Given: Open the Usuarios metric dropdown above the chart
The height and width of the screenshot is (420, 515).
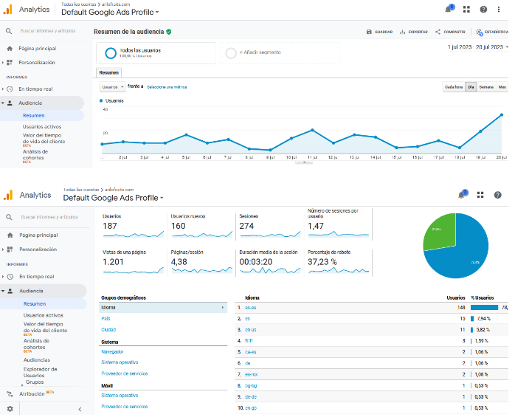Looking at the screenshot, I should (x=111, y=86).
